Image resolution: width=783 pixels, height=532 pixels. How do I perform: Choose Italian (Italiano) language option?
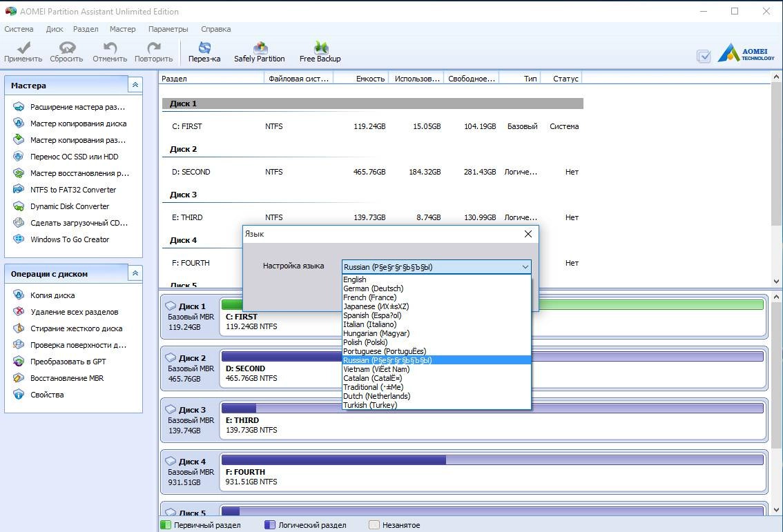pyautogui.click(x=436, y=324)
